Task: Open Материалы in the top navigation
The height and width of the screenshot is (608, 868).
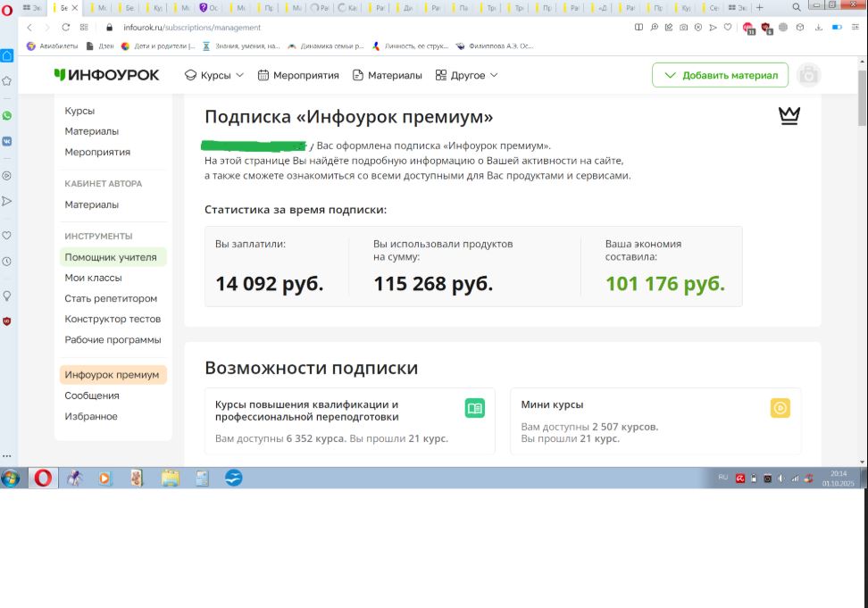Action: click(x=387, y=76)
